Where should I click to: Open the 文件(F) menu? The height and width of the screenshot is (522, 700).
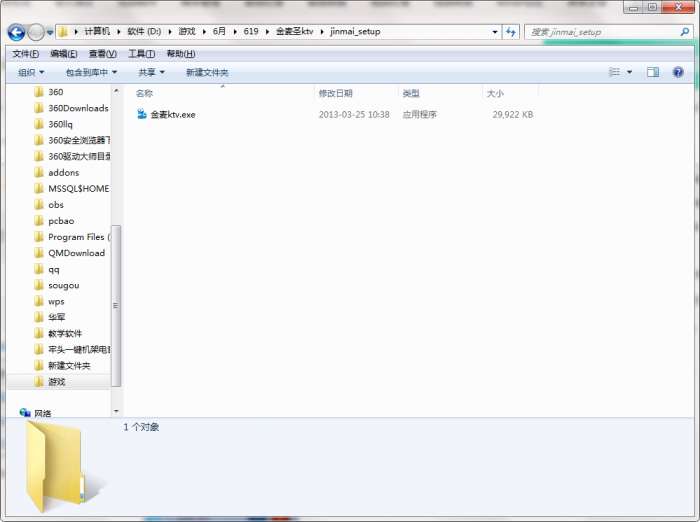click(25, 54)
